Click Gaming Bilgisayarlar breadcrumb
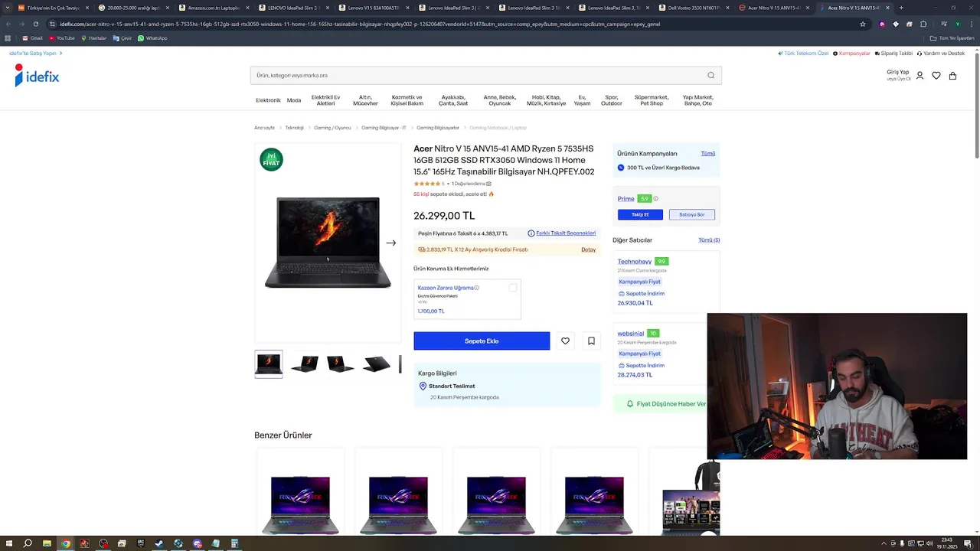This screenshot has height=551, width=980. tap(438, 128)
